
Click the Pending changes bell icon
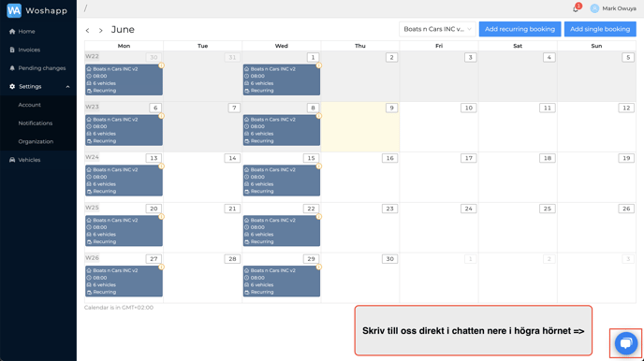point(12,68)
